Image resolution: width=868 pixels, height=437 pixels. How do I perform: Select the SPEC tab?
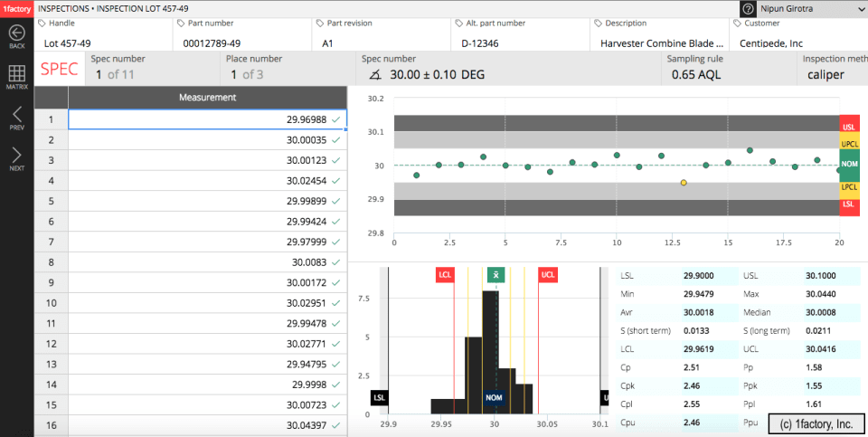pyautogui.click(x=59, y=69)
